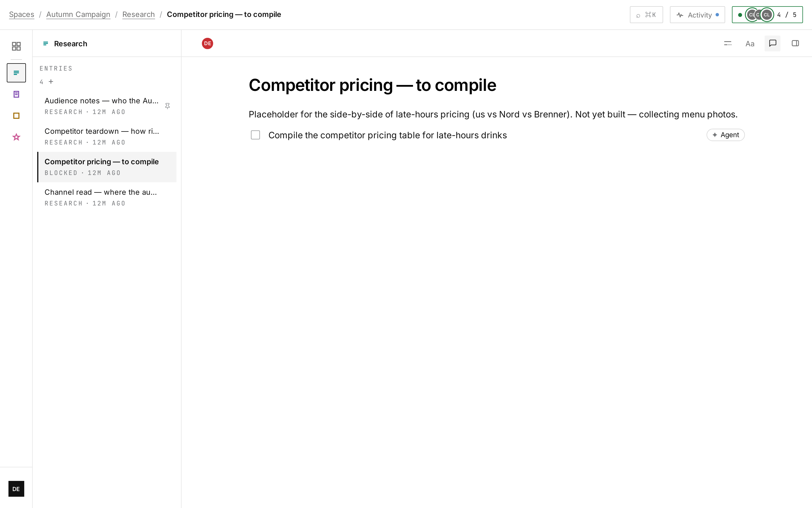
Task: Go to Research breadcrumb link
Action: [139, 14]
